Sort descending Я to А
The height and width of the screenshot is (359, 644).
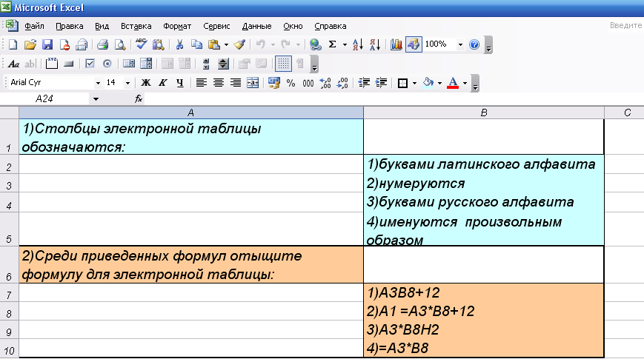click(374, 44)
